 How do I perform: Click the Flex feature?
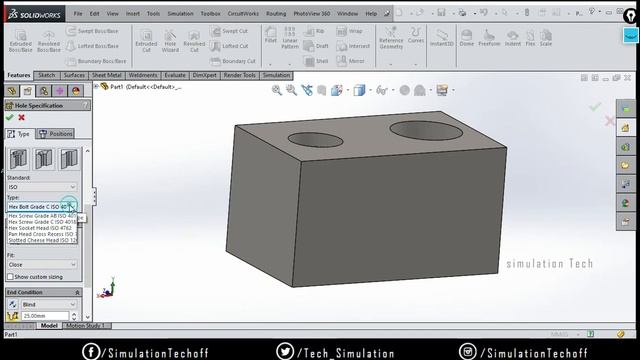click(x=530, y=38)
